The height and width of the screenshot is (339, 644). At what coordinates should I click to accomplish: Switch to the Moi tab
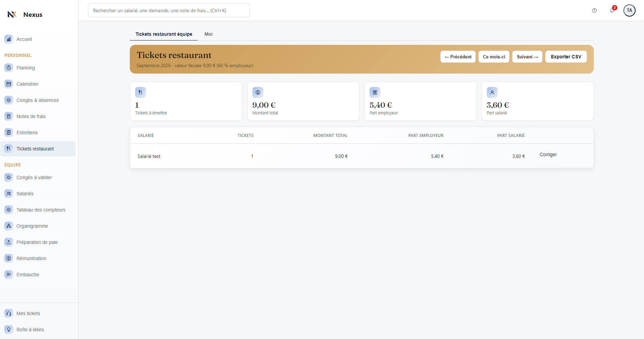(208, 34)
